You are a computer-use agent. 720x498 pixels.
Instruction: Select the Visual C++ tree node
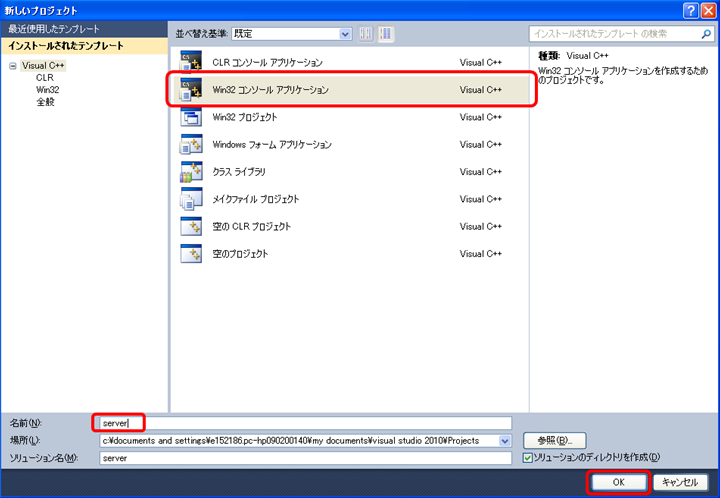pos(43,66)
